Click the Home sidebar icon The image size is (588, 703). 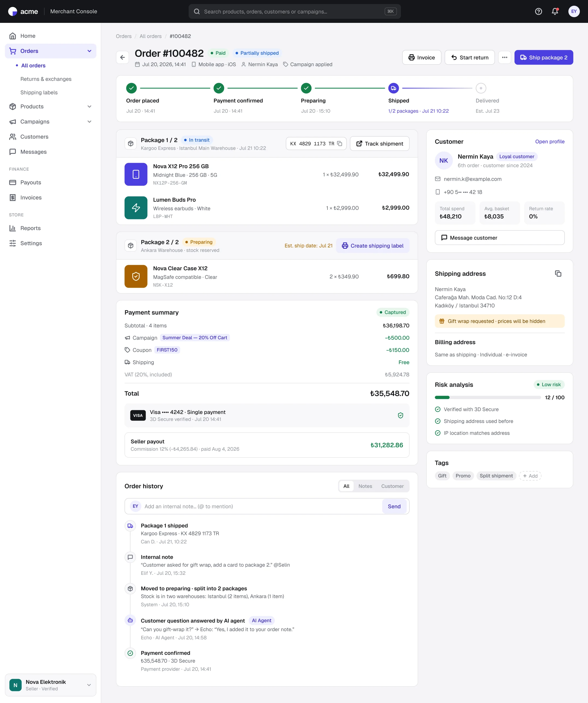13,36
